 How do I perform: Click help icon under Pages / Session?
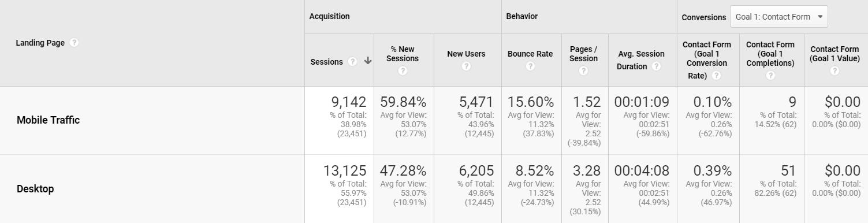(583, 71)
